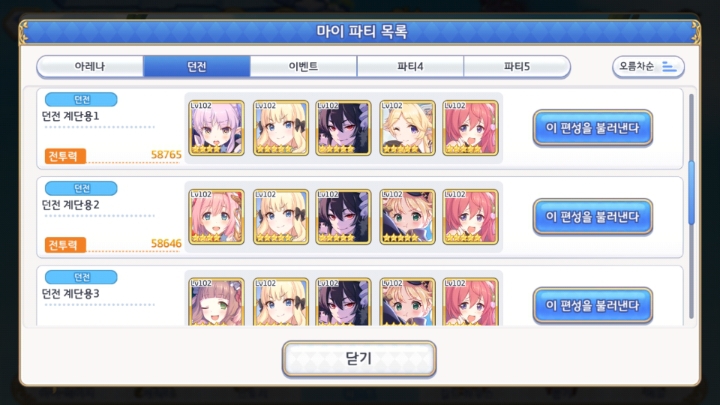The image size is (720, 405).
Task: Select pink-haired first character in 던전 계단용2
Action: click(216, 217)
